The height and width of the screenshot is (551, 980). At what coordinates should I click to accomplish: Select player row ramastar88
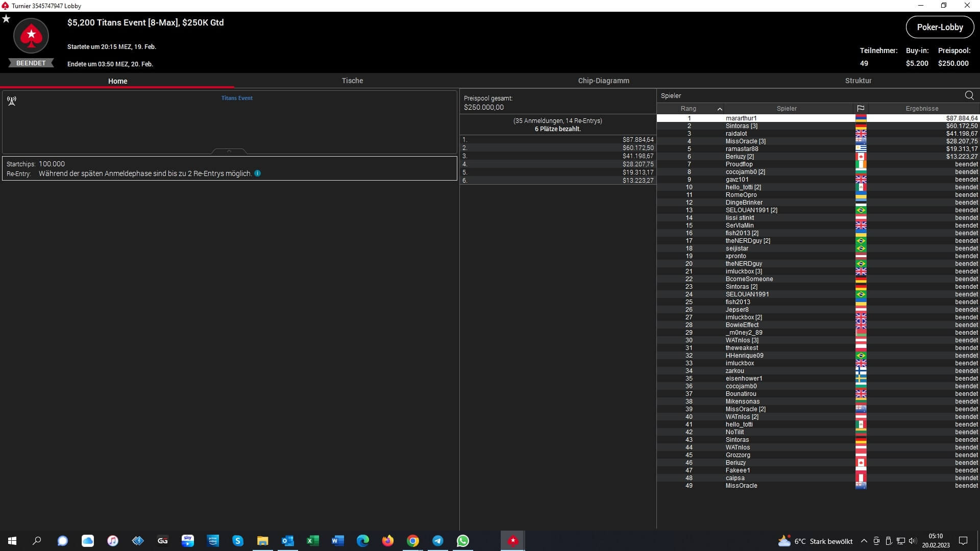coord(818,149)
